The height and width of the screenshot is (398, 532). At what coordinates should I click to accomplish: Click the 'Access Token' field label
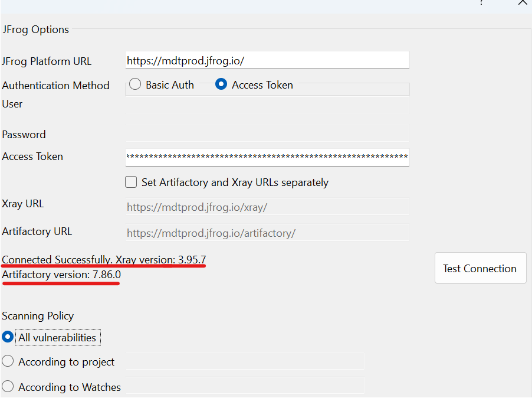point(32,156)
